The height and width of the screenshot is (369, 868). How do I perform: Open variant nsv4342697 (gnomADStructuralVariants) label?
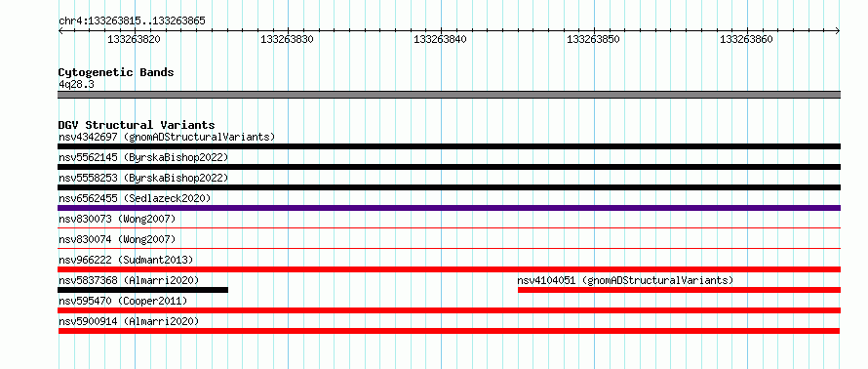pyautogui.click(x=167, y=137)
